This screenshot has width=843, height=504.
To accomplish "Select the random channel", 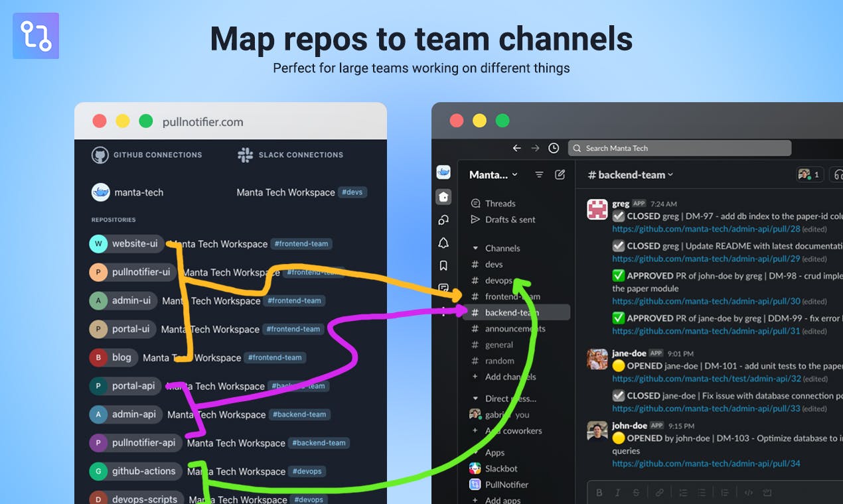I will click(x=500, y=361).
